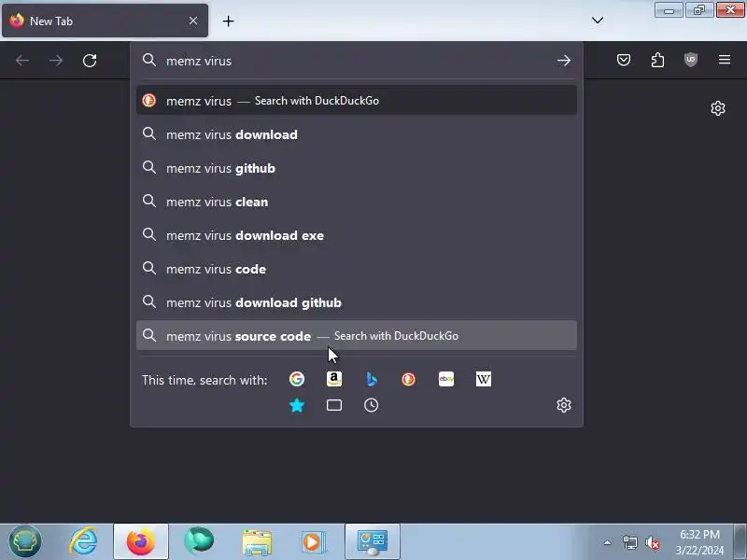This screenshot has width=747, height=560.
Task: Open the Control Panel taskbar item
Action: tap(372, 541)
